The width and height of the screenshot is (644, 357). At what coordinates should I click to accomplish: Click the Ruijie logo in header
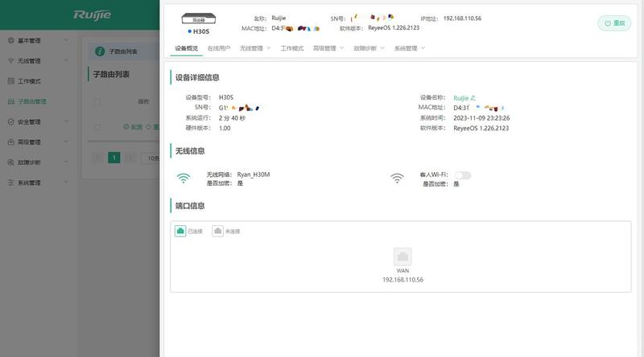coord(93,15)
